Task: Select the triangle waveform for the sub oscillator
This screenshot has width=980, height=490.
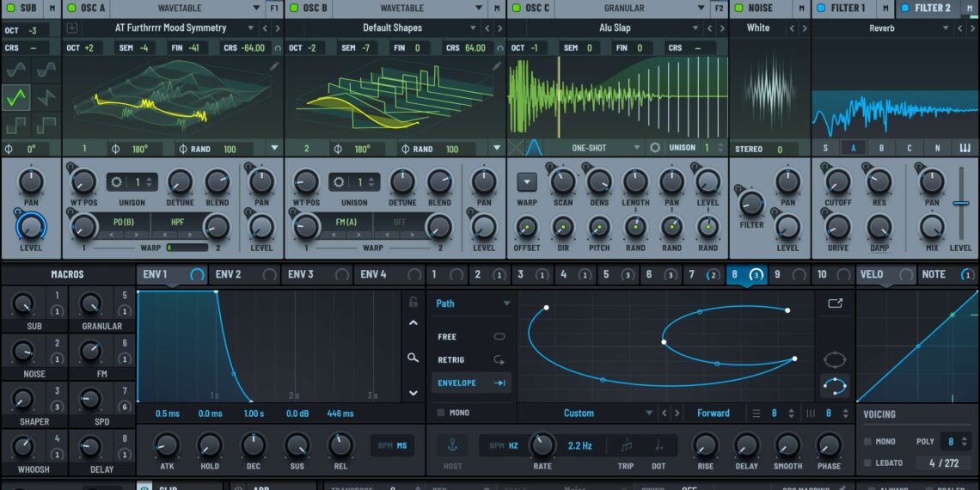Action: coord(16,97)
